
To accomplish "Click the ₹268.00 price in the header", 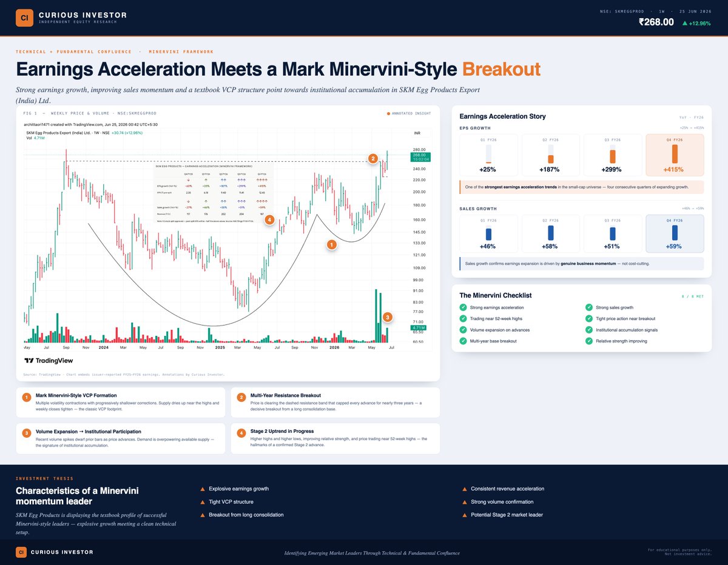I will [x=656, y=22].
